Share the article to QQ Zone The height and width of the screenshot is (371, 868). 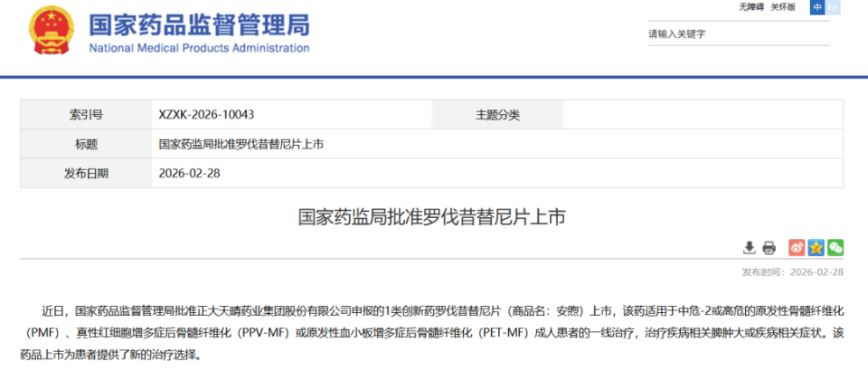(x=816, y=247)
